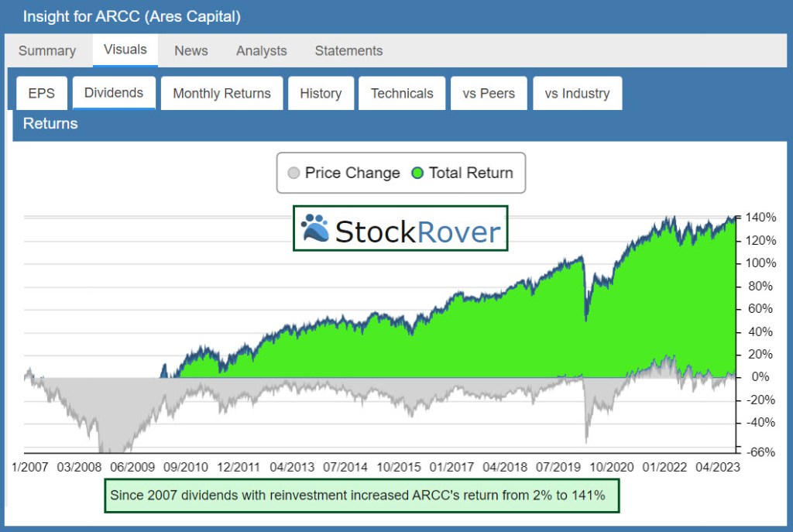
Task: Open the vs Industry tab
Action: click(x=577, y=94)
